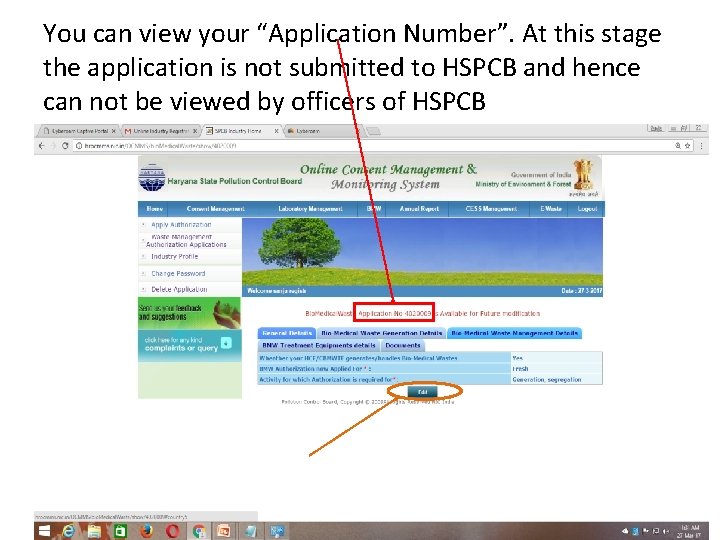The image size is (720, 540).
Task: Switch to PowerPoint in the taskbar
Action: (224, 531)
